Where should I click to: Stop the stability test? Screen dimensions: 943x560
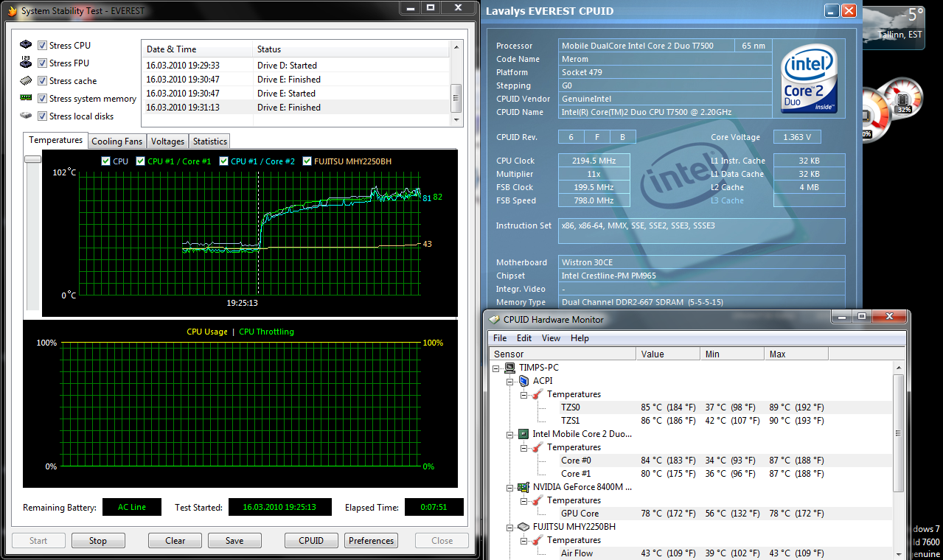[98, 541]
